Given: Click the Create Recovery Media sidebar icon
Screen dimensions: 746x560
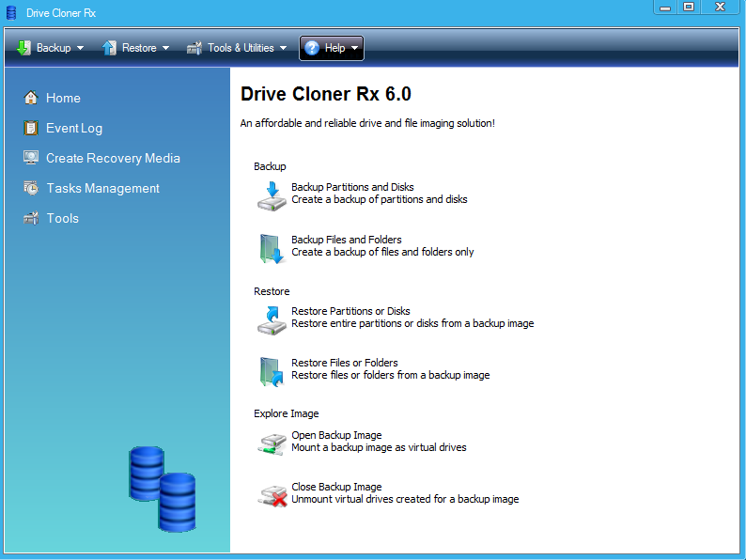Looking at the screenshot, I should [31, 158].
